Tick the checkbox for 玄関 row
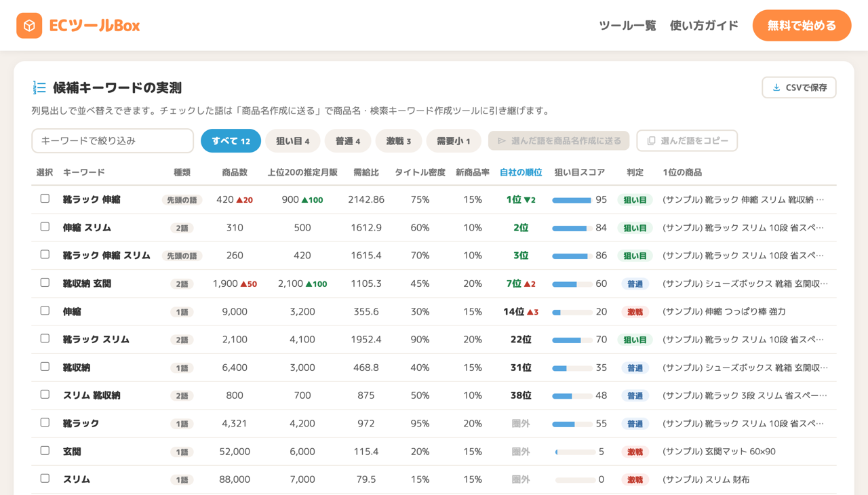The width and height of the screenshot is (868, 495). (x=45, y=450)
